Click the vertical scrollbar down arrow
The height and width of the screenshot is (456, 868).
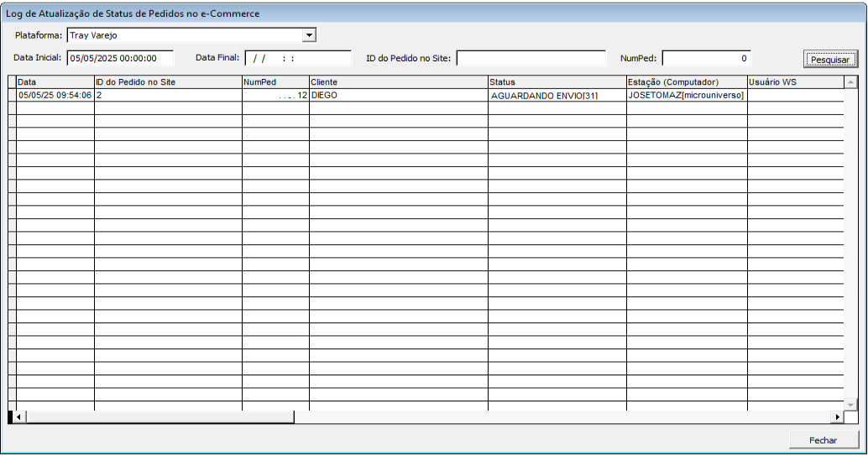(x=851, y=405)
